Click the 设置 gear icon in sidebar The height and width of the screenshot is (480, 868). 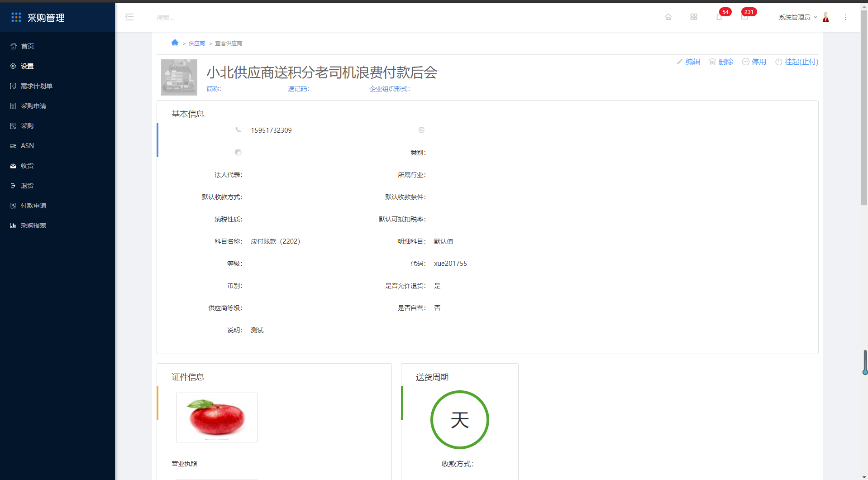click(x=13, y=66)
